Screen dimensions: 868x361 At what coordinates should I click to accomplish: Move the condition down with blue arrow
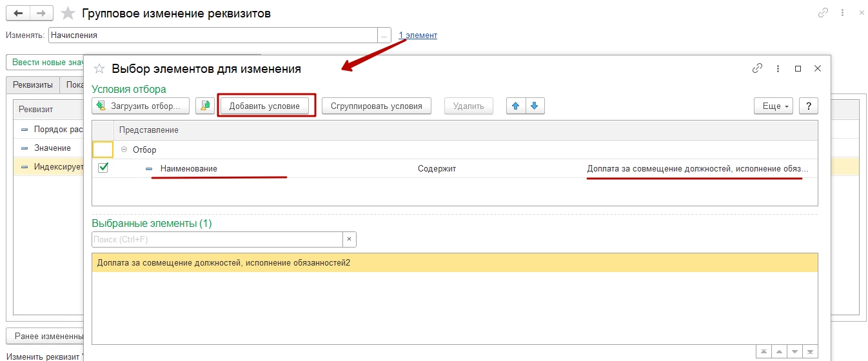click(535, 106)
